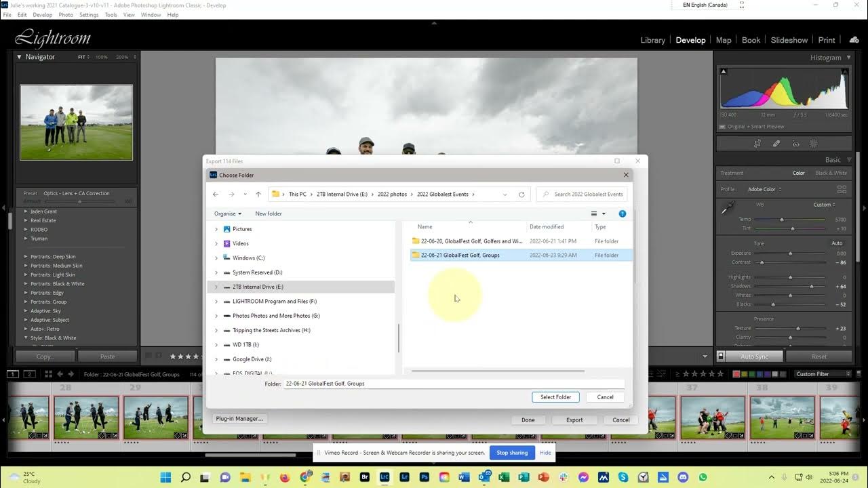Open the address bar path dropdown
The height and width of the screenshot is (488, 868).
point(505,195)
